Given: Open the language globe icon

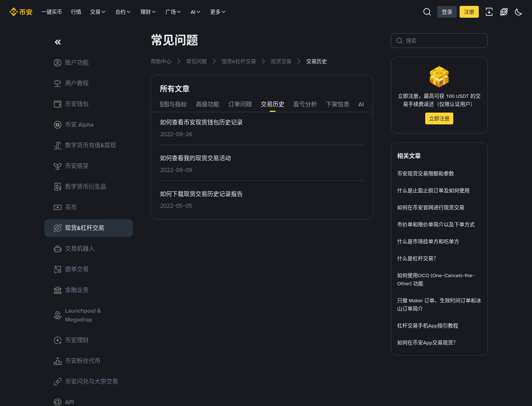Looking at the screenshot, I should pos(504,12).
